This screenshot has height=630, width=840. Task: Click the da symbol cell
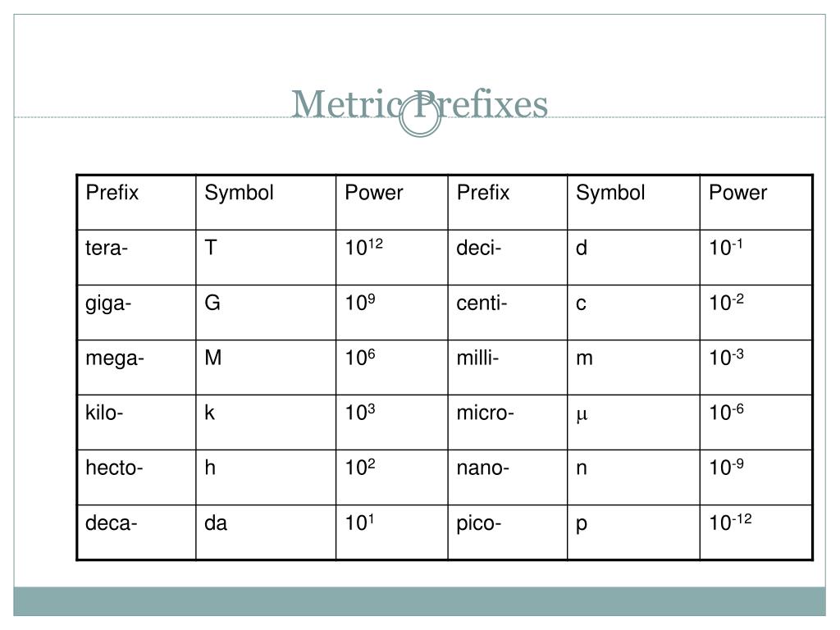click(x=266, y=532)
